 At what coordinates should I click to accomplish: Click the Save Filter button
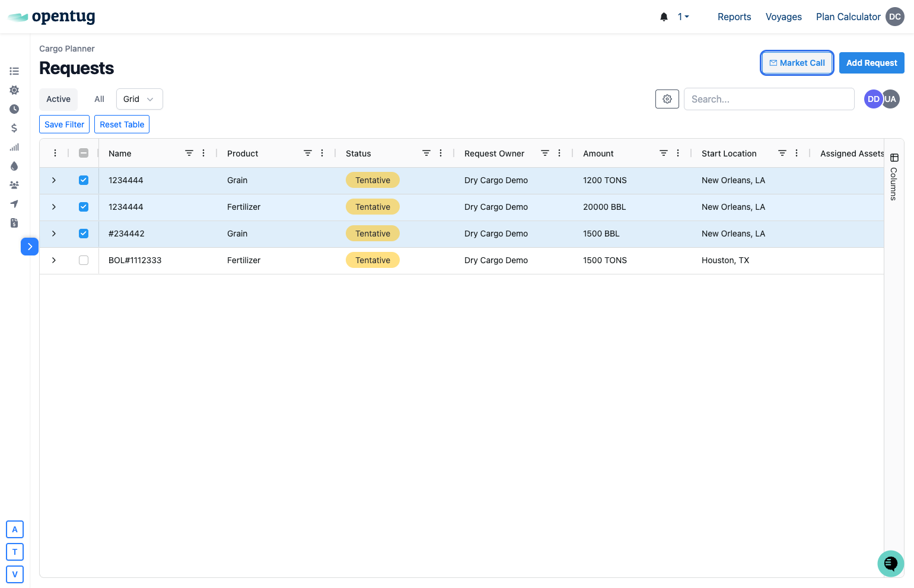click(64, 124)
